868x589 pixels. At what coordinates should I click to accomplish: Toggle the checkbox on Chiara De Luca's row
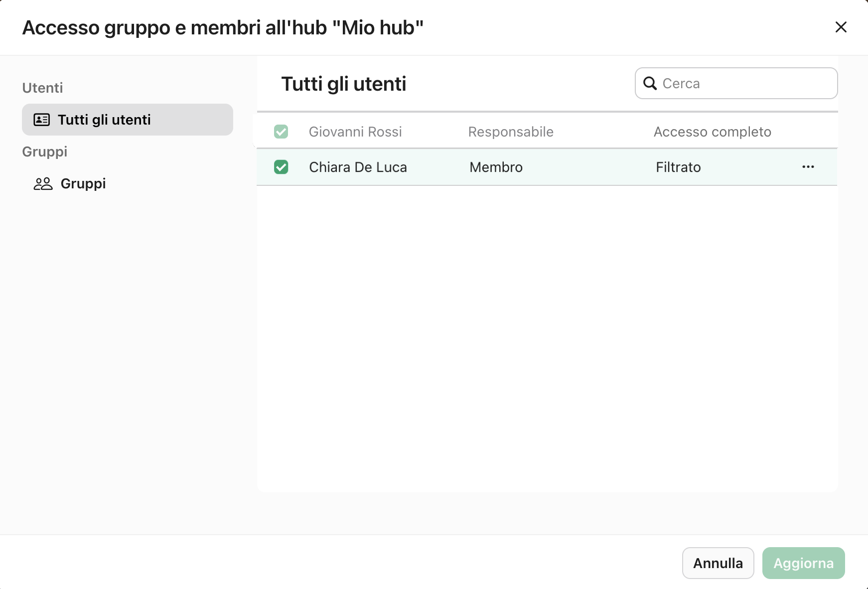pyautogui.click(x=281, y=167)
